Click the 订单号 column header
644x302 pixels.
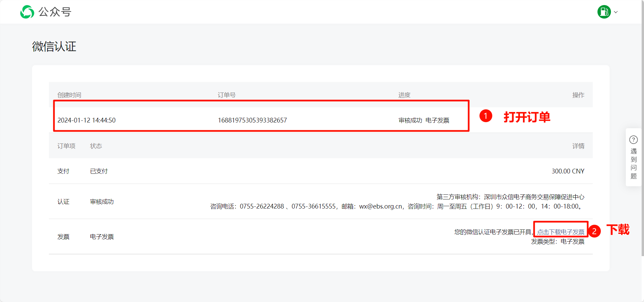pos(227,95)
